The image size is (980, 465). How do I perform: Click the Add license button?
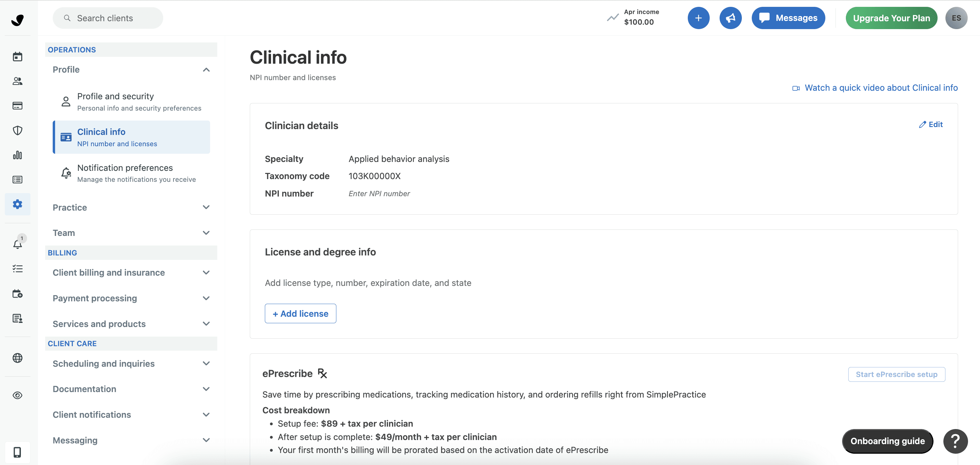pyautogui.click(x=300, y=313)
